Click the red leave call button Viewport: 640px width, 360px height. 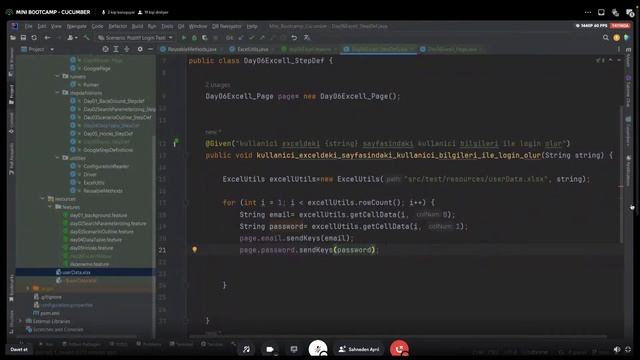click(399, 349)
